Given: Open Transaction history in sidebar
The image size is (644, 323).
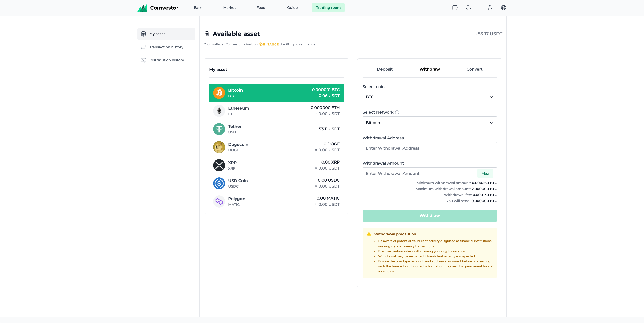Looking at the screenshot, I should pyautogui.click(x=166, y=47).
